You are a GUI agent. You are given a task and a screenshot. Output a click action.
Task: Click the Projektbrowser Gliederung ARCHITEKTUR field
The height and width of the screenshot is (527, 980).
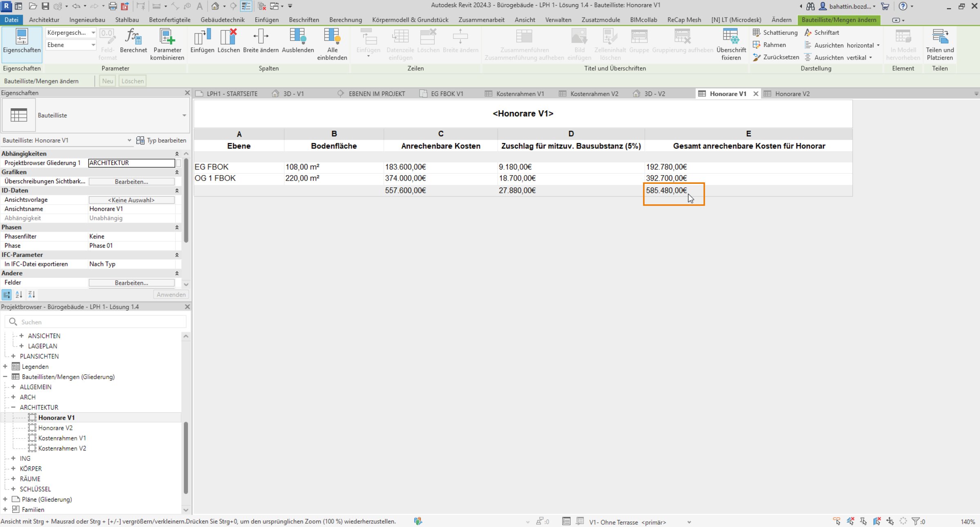point(132,163)
